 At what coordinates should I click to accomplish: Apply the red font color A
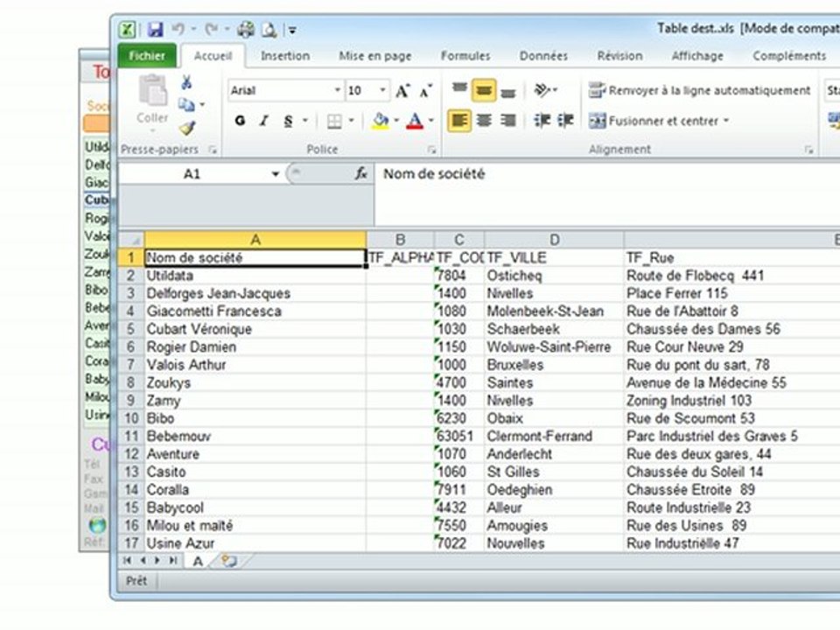(415, 121)
